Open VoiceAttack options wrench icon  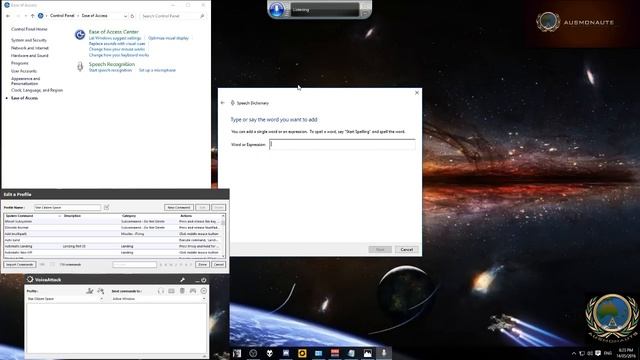pos(182,280)
